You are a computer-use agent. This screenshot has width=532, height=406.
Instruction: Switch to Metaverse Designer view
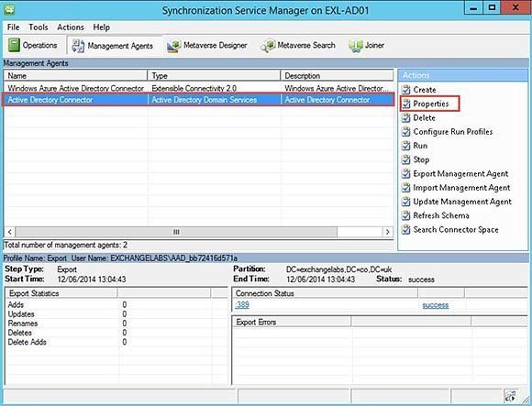216,45
